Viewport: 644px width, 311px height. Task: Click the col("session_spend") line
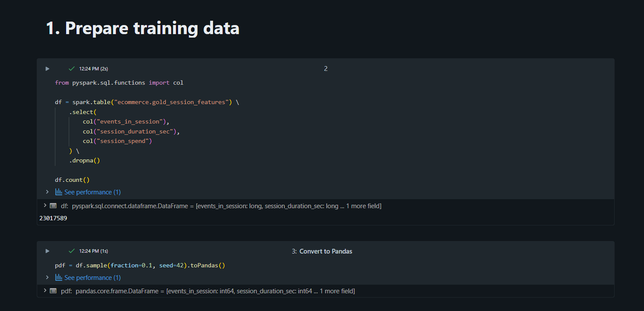click(x=118, y=141)
